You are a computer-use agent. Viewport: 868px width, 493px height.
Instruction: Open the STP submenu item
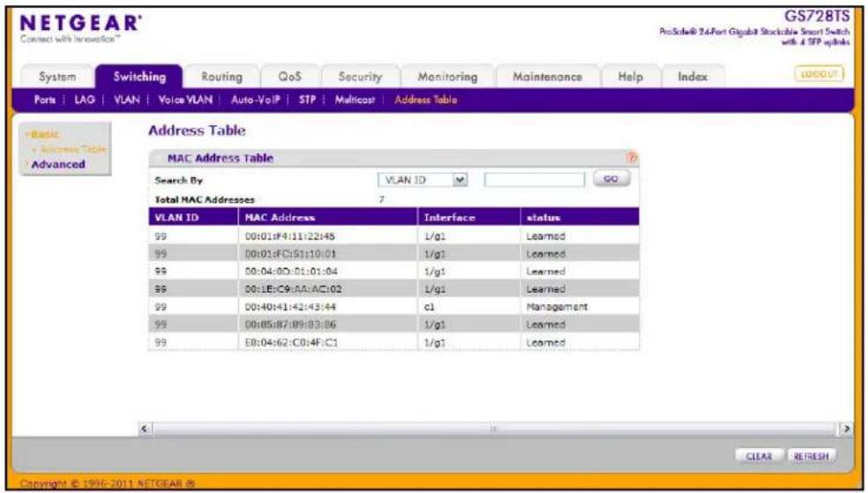pyautogui.click(x=307, y=101)
